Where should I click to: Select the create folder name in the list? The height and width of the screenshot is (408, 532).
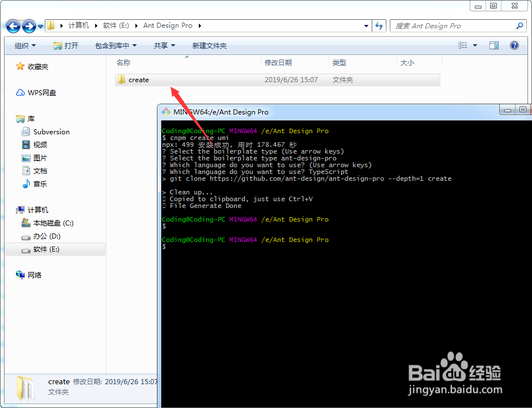pos(139,80)
